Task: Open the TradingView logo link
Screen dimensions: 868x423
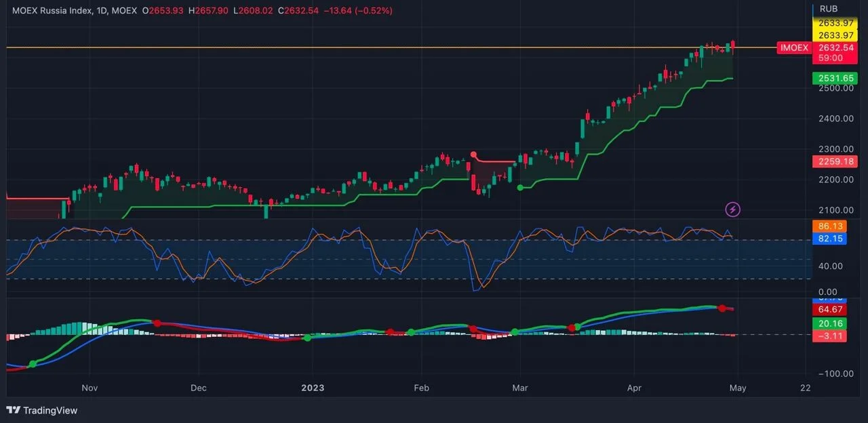Action: point(41,410)
